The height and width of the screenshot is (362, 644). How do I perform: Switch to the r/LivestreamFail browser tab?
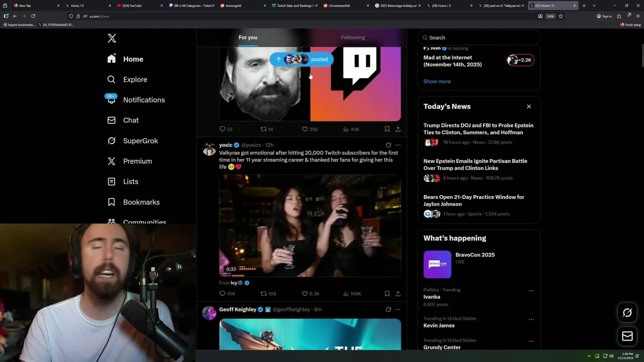pyautogui.click(x=345, y=6)
